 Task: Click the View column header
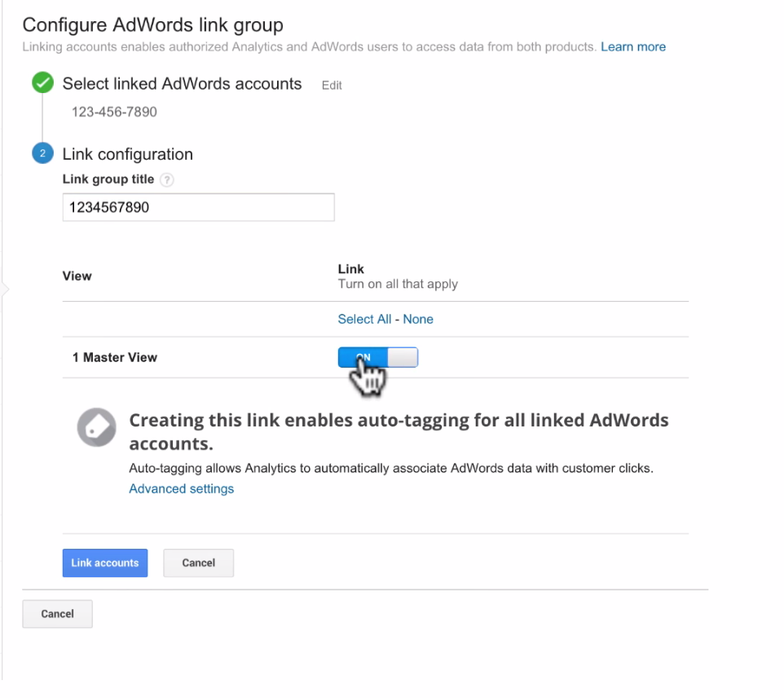[77, 276]
